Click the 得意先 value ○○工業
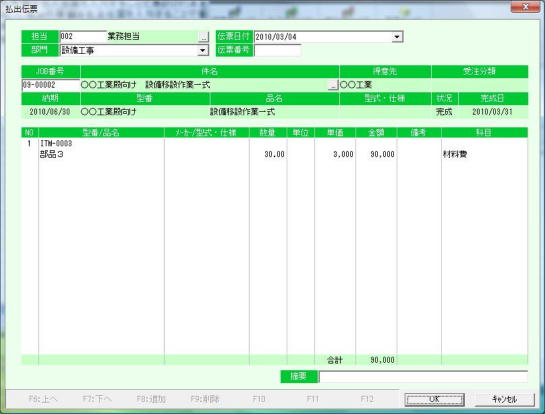Image resolution: width=545 pixels, height=414 pixels. (356, 85)
